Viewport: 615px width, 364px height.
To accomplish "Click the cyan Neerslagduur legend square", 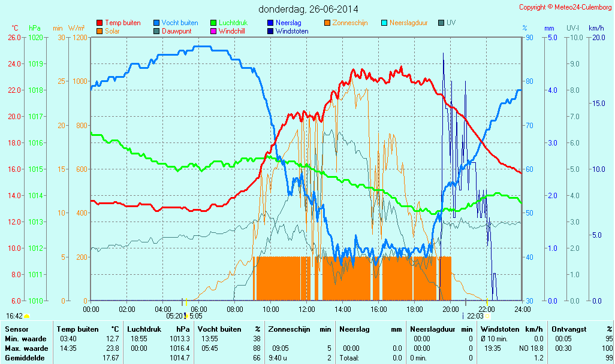I will click(x=384, y=23).
